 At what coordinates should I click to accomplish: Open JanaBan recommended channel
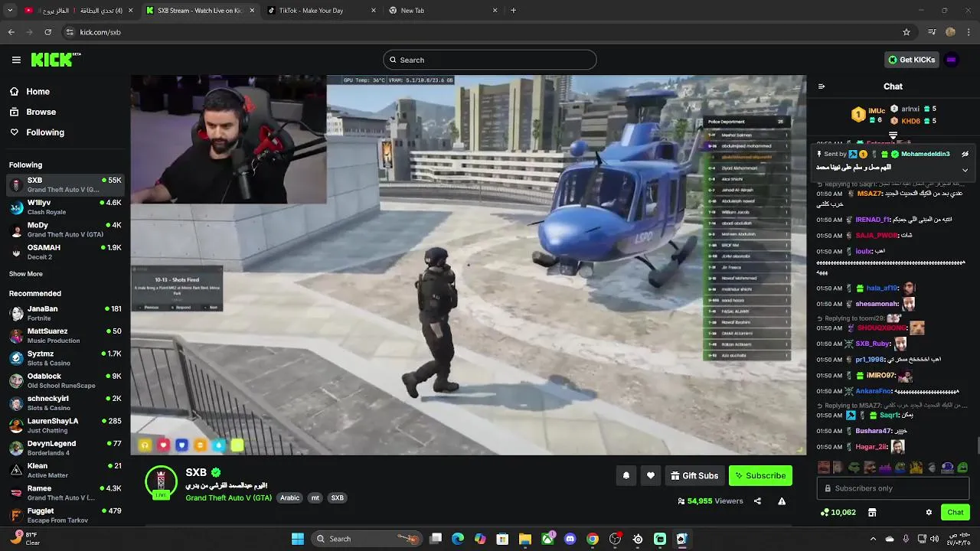[x=65, y=313]
